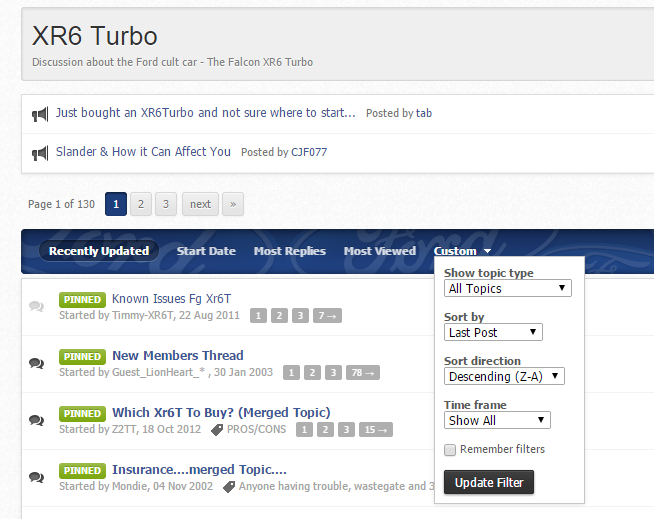Click the PINNED badge on Which Xr6T To Buy
This screenshot has height=519, width=654.
(x=82, y=413)
